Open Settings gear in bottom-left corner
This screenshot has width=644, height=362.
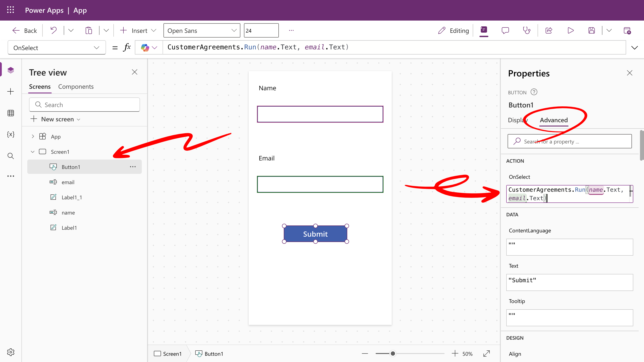coord(11,352)
